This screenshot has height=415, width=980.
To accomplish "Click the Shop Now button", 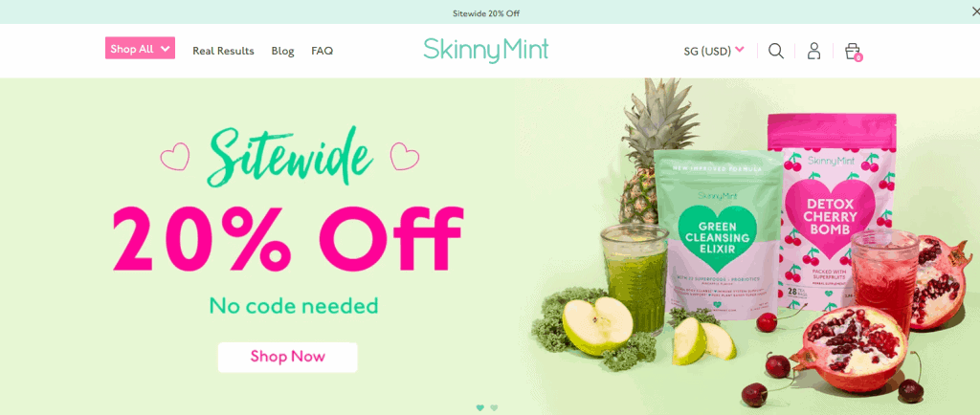I will click(287, 357).
